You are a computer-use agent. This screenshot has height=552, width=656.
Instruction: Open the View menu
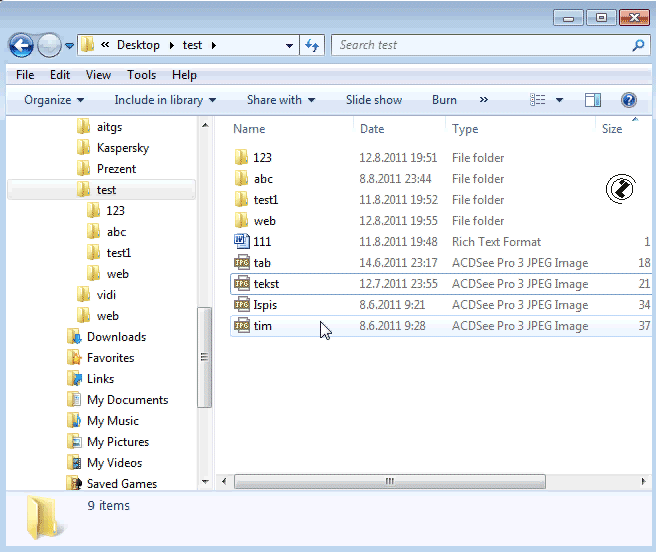click(98, 75)
